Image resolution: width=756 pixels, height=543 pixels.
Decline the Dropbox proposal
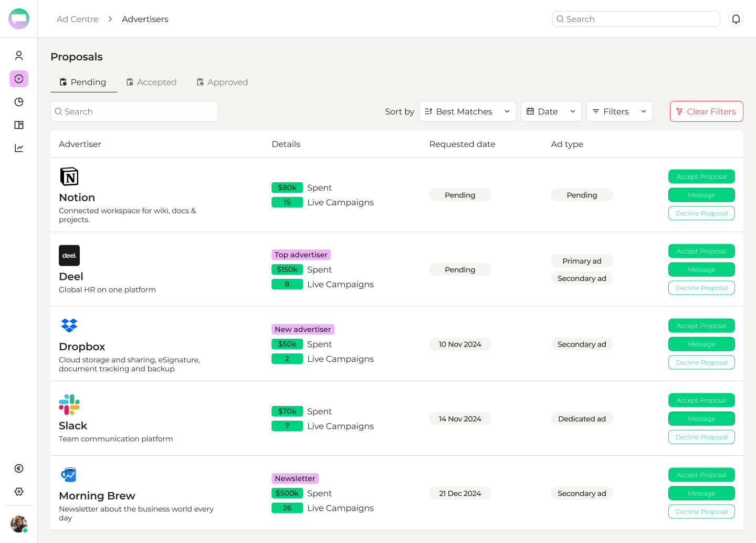click(701, 362)
